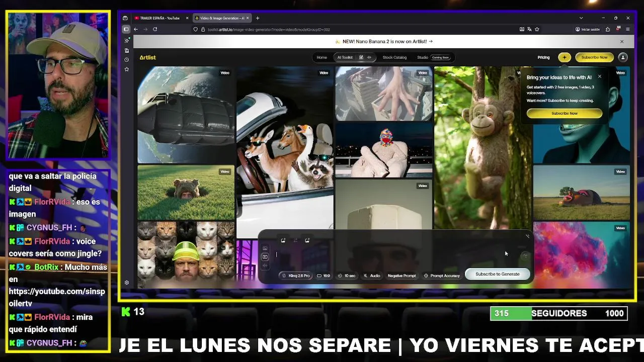Image resolution: width=644 pixels, height=362 pixels.
Task: Click the reader view icon in address bar
Action: (522, 29)
